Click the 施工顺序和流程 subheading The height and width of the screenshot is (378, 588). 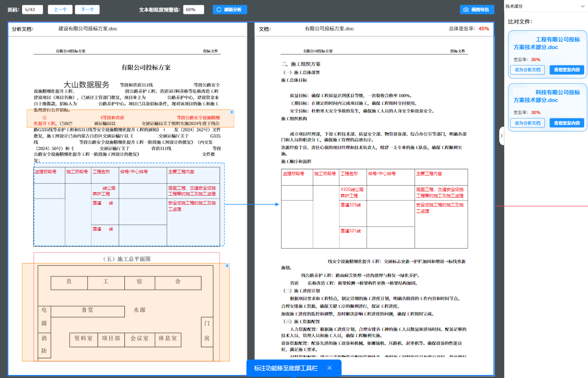tap(296, 162)
